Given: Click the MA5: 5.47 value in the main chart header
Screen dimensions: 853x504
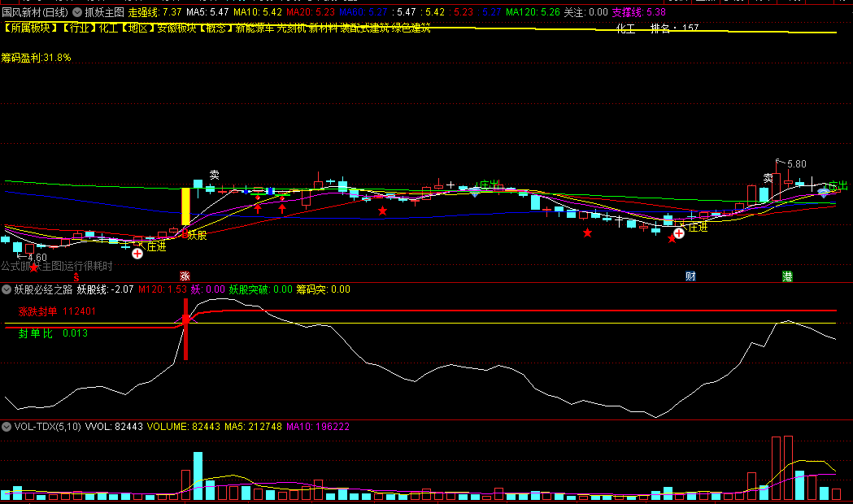Looking at the screenshot, I should point(207,12).
